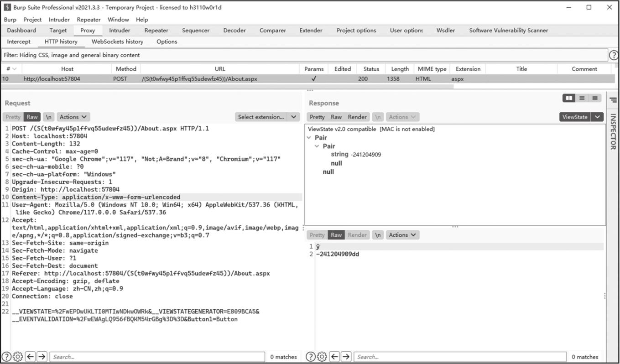Screen dimensions: 620x364
Task: Click the history filter bar
Action: 305,55
